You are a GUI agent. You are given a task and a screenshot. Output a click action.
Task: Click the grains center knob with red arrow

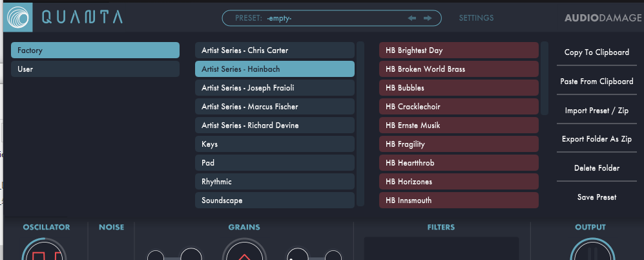(x=244, y=251)
